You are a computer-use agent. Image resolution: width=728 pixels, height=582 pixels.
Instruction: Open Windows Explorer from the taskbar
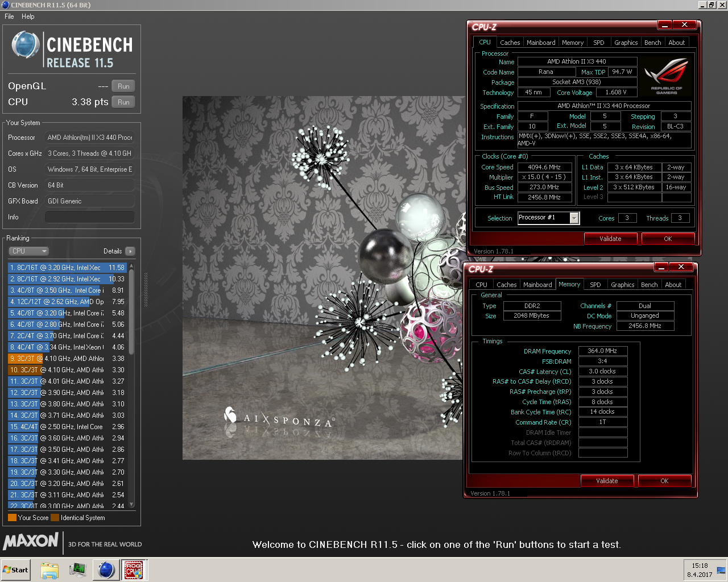pos(49,570)
